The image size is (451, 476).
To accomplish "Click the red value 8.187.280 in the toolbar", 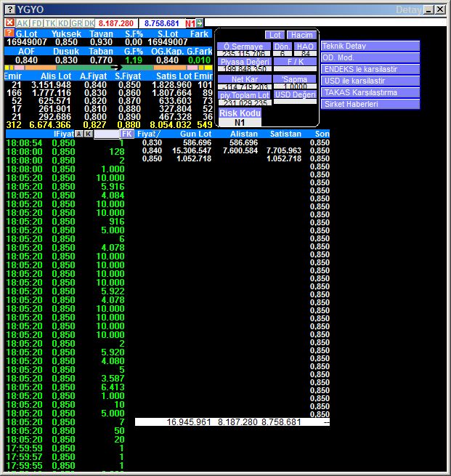I will coord(116,23).
